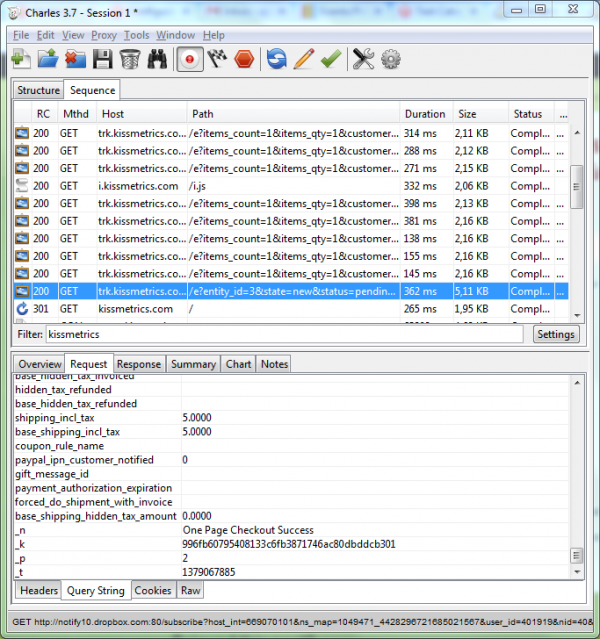Toggle breakpoints with the red hexagon icon
The height and width of the screenshot is (639, 600).
pos(244,59)
